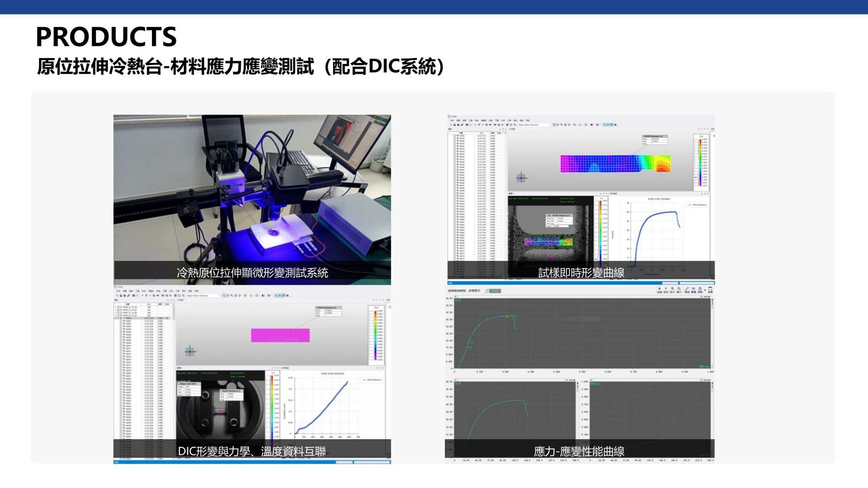The height and width of the screenshot is (488, 868).
Task: Click full-screen icon at stress-strain toolbar right end
Action: pyautogui.click(x=710, y=289)
